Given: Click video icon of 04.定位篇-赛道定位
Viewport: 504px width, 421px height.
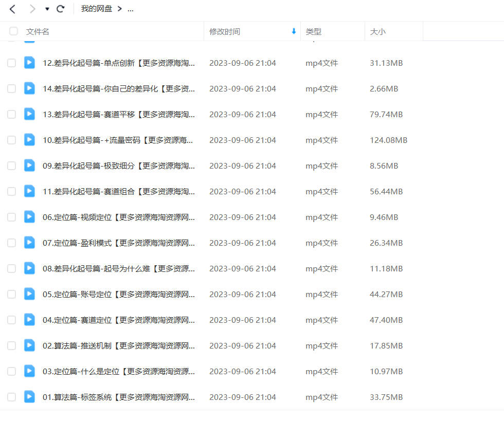Looking at the screenshot, I should 29,319.
